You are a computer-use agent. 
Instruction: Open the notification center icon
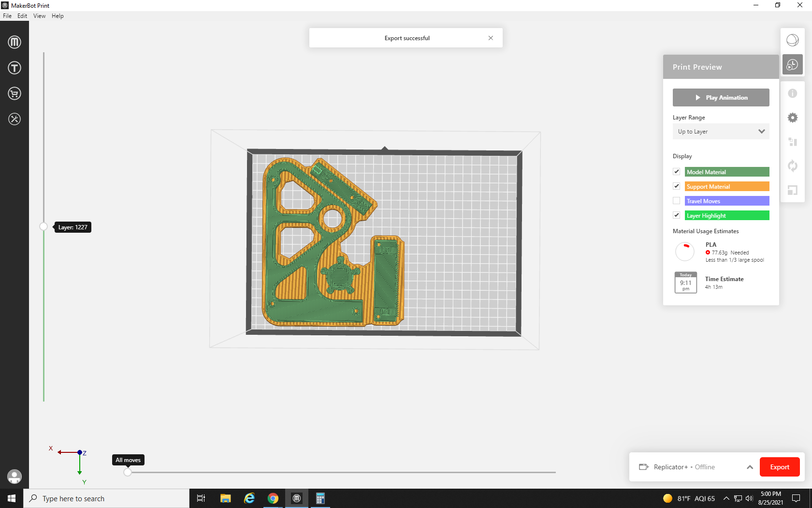click(x=796, y=498)
